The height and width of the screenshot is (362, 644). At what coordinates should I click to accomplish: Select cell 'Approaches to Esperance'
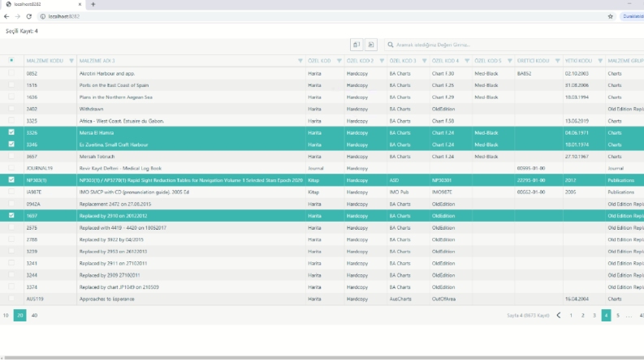click(x=106, y=300)
